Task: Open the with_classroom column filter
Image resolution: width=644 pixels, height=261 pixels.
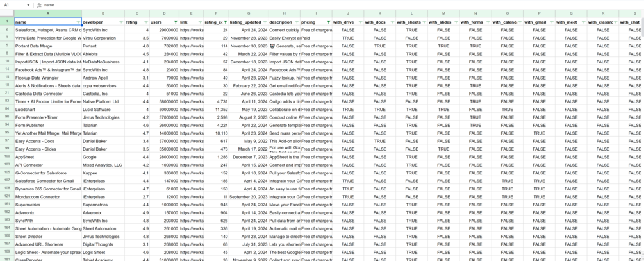Action: (x=615, y=22)
